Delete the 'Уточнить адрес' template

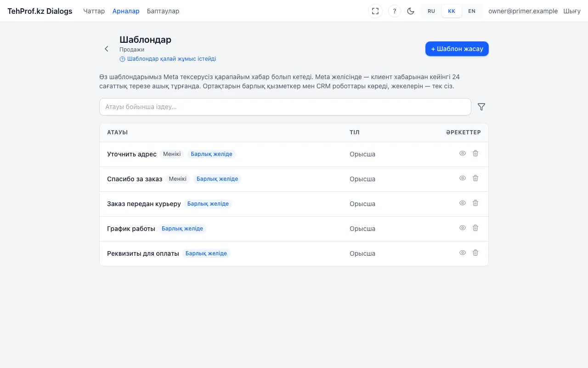click(x=475, y=153)
